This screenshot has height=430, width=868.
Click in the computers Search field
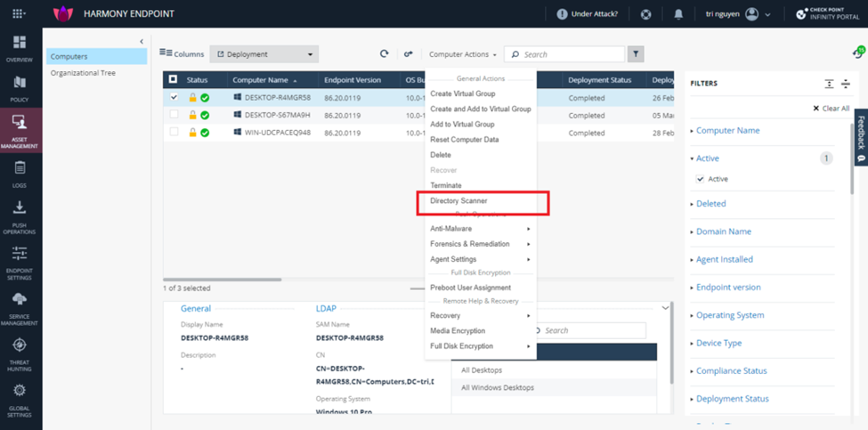coord(564,54)
